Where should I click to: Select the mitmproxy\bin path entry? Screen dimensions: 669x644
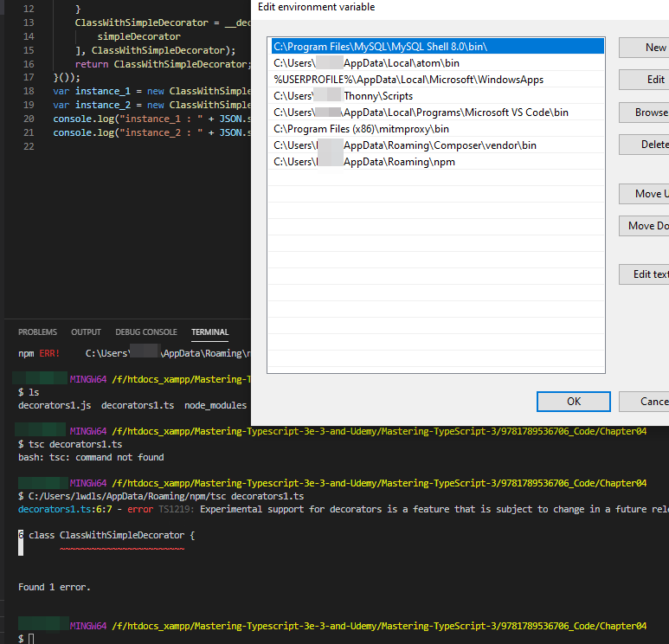click(437, 129)
